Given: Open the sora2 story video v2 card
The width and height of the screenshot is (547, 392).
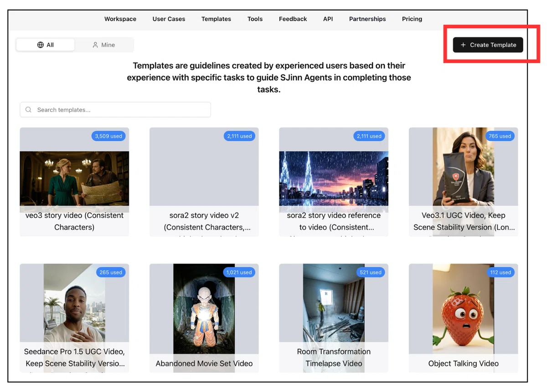Looking at the screenshot, I should click(204, 182).
